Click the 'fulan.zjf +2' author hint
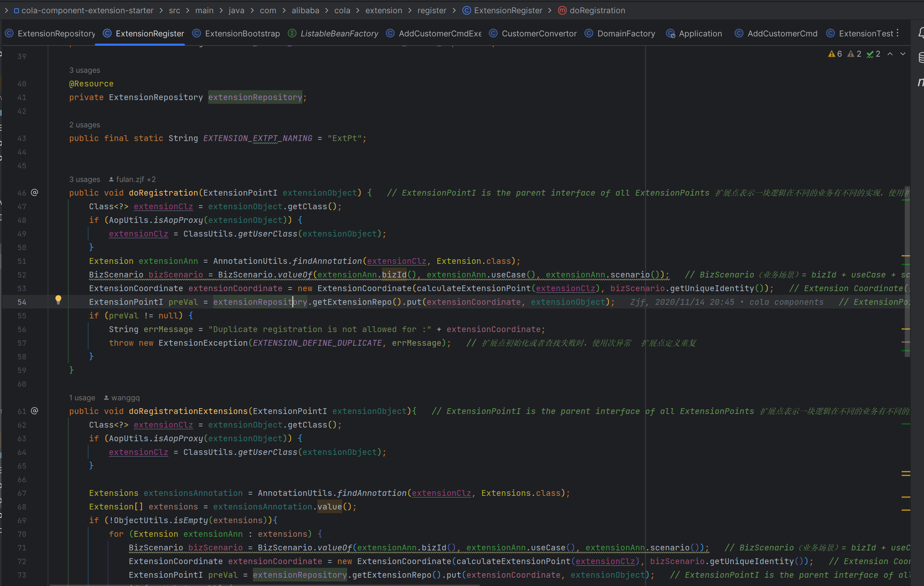Screen dimensions: 924x586 (x=132, y=179)
